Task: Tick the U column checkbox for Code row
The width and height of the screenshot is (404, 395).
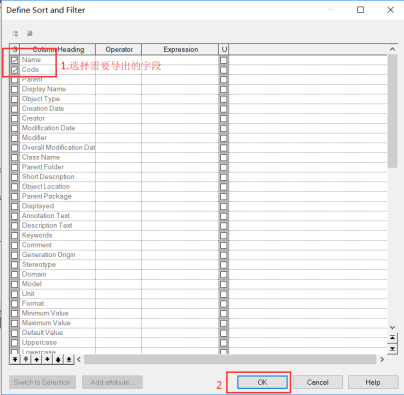Action: pyautogui.click(x=224, y=70)
